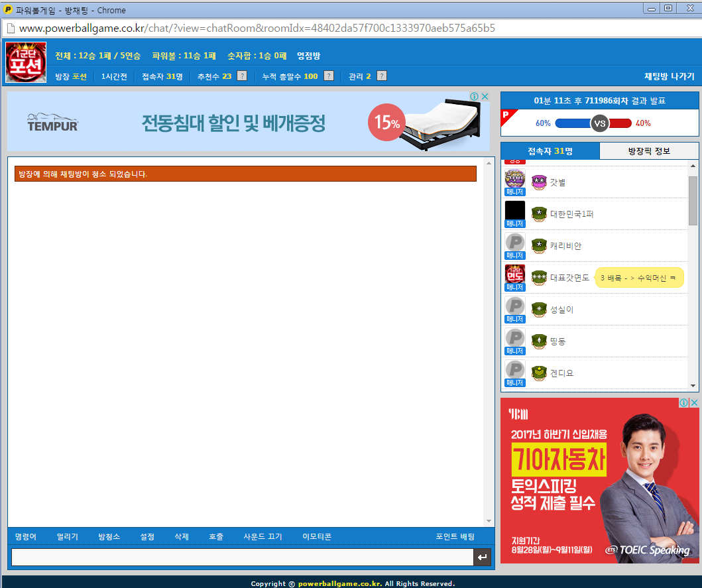Select 방청소 to clear the chat

[109, 536]
